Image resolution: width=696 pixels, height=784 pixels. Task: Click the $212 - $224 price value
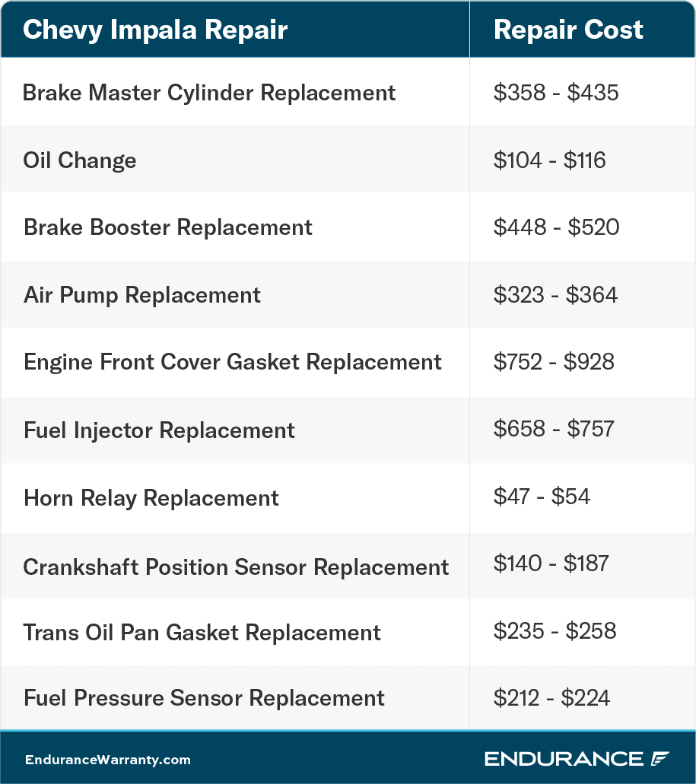tap(551, 697)
